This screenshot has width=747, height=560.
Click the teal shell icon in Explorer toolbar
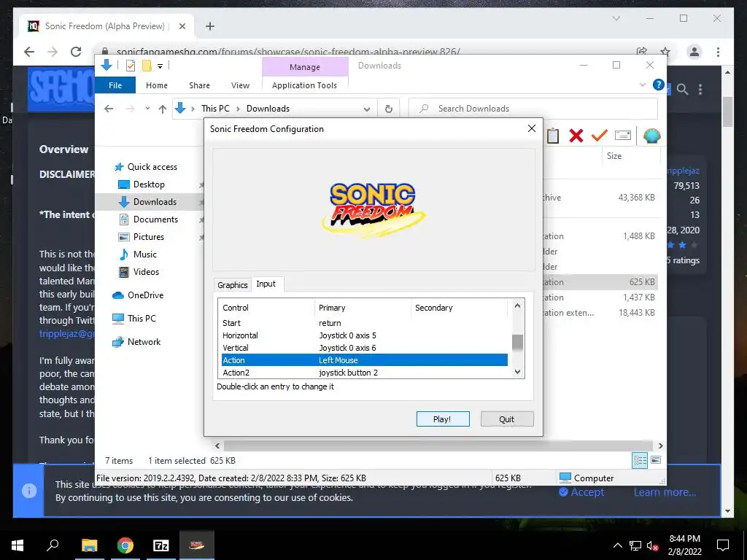coord(651,136)
